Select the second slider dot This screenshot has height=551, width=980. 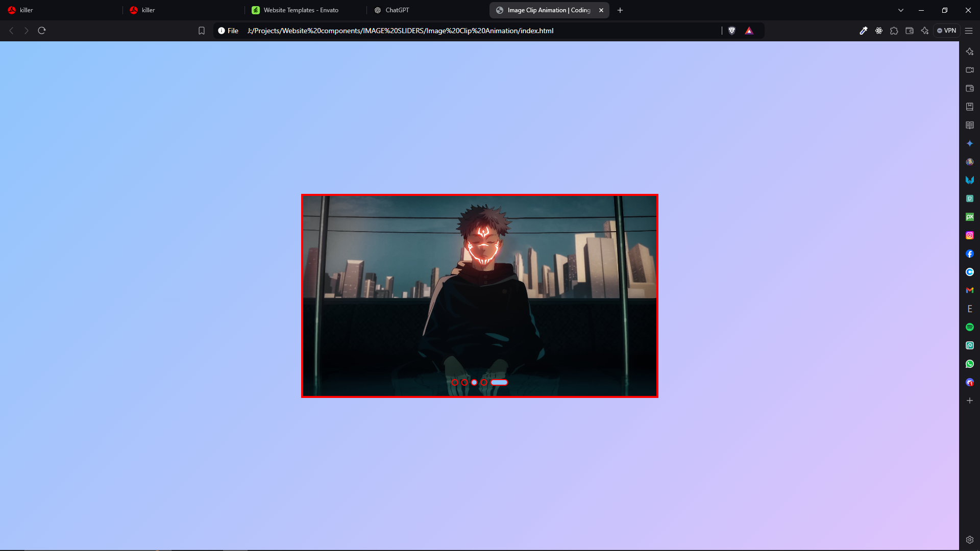(464, 382)
